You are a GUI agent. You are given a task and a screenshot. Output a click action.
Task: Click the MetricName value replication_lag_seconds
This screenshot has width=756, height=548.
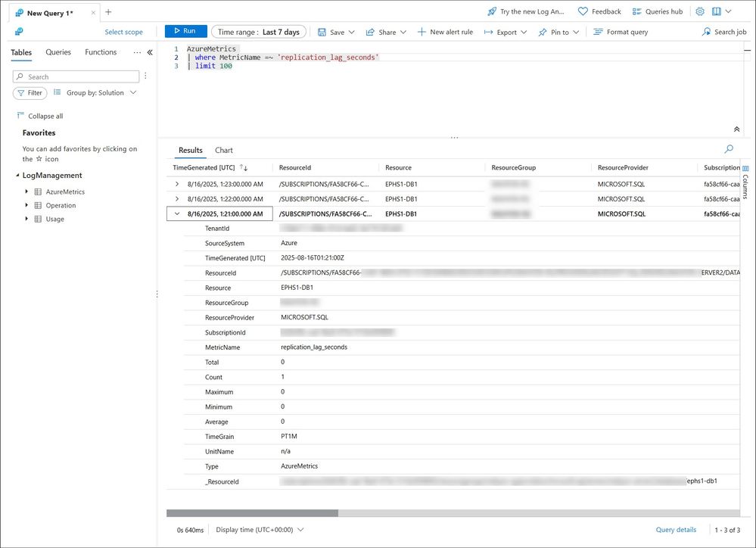click(314, 347)
